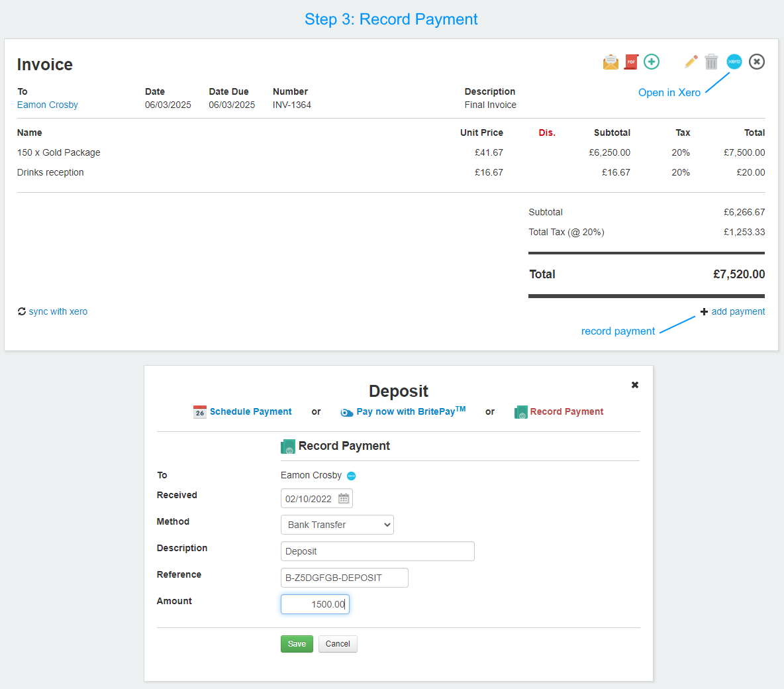784x689 pixels.
Task: Click the Description field containing Deposit
Action: [377, 551]
